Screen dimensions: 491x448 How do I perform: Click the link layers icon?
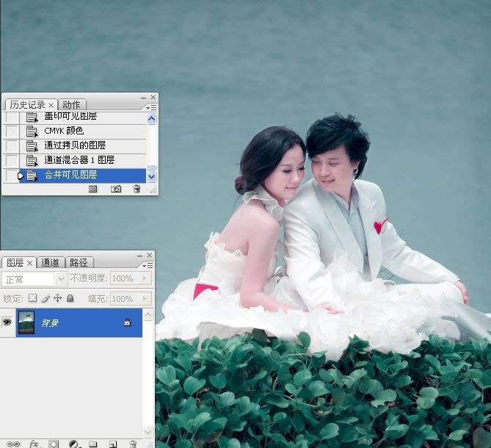[x=13, y=444]
